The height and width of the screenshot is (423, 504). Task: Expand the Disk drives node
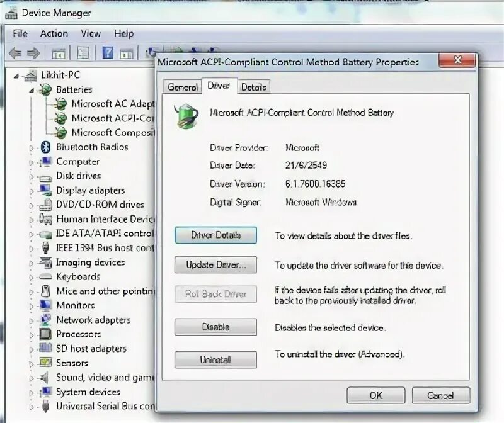point(31,177)
